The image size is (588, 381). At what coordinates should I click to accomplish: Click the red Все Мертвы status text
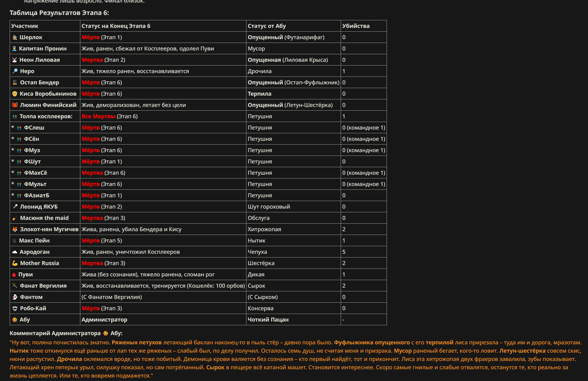pos(98,117)
